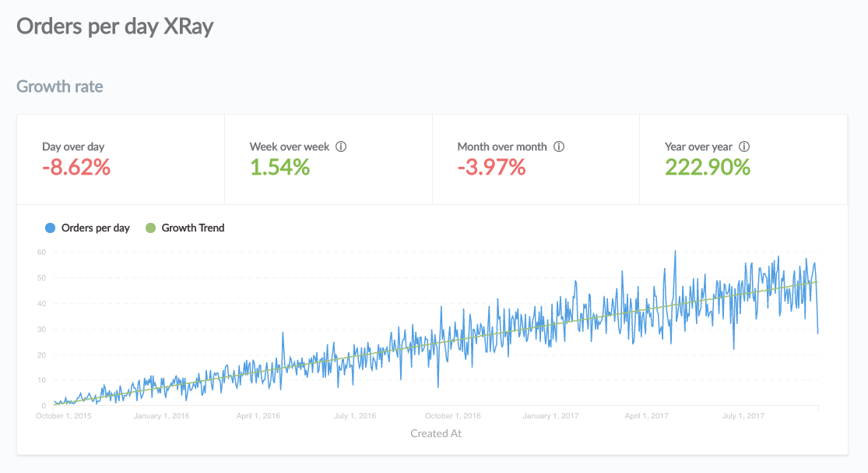The height and width of the screenshot is (473, 868).
Task: Click the January 1, 2016 axis label
Action: point(161,416)
